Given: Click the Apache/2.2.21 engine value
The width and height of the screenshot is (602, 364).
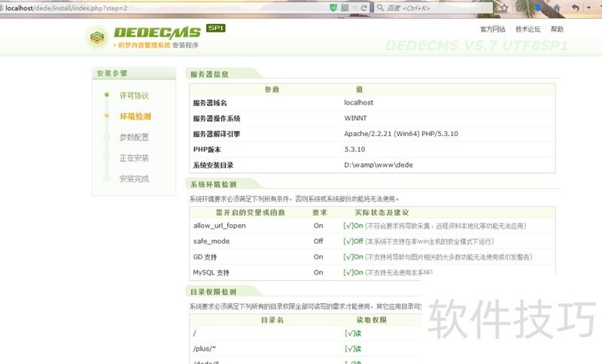Looking at the screenshot, I should pyautogui.click(x=401, y=133).
